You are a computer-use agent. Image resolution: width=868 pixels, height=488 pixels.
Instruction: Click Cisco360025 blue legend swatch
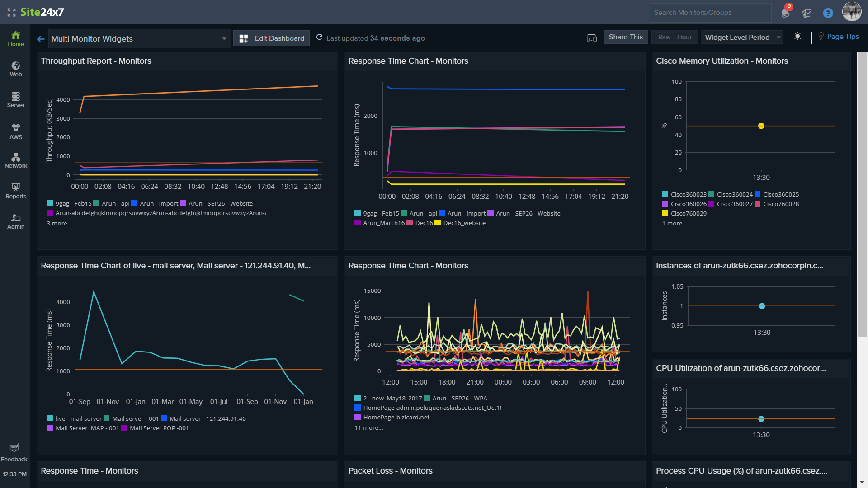tap(757, 195)
